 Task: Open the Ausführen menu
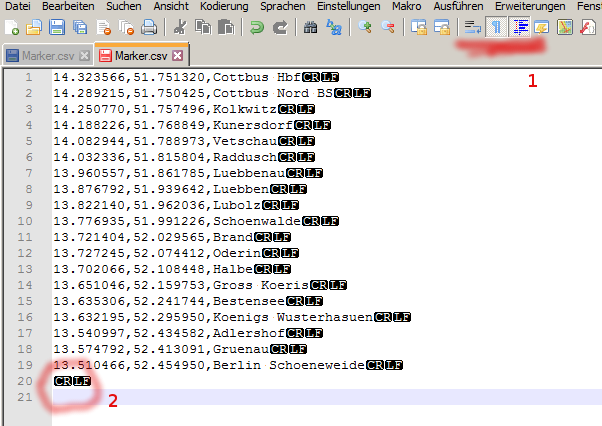tap(458, 6)
